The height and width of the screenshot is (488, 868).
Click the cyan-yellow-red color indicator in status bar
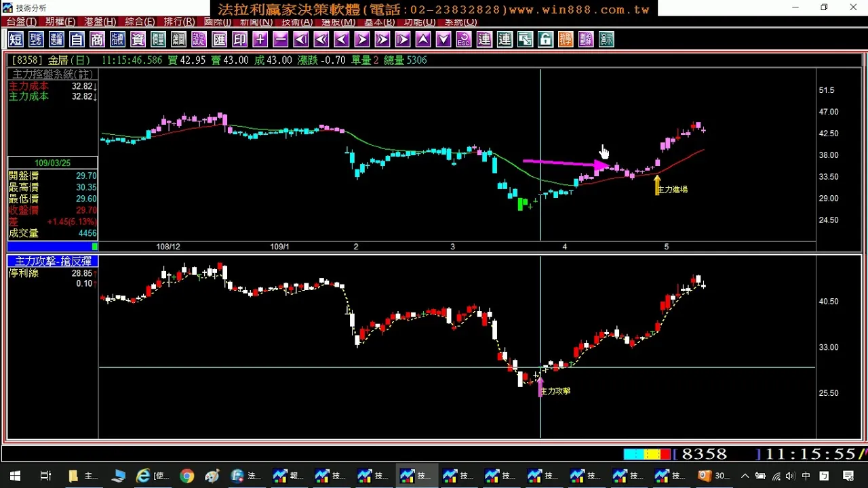pyautogui.click(x=647, y=454)
